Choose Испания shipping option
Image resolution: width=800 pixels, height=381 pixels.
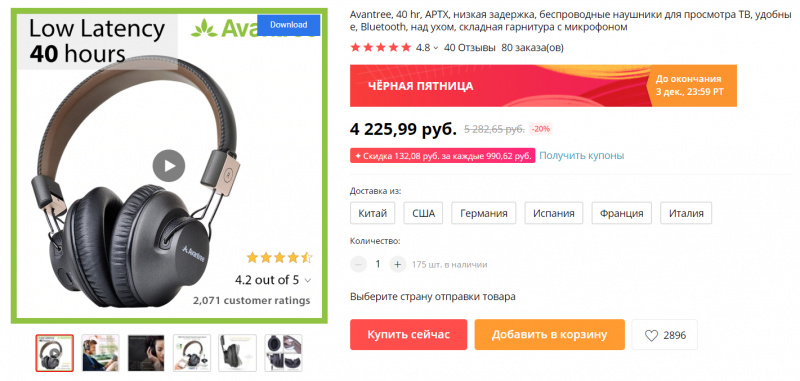554,213
